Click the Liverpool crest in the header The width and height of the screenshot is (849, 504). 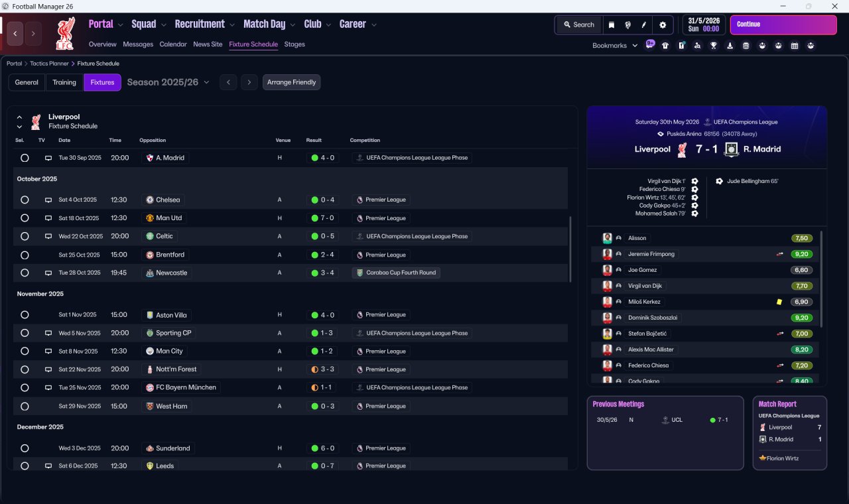[x=64, y=34]
